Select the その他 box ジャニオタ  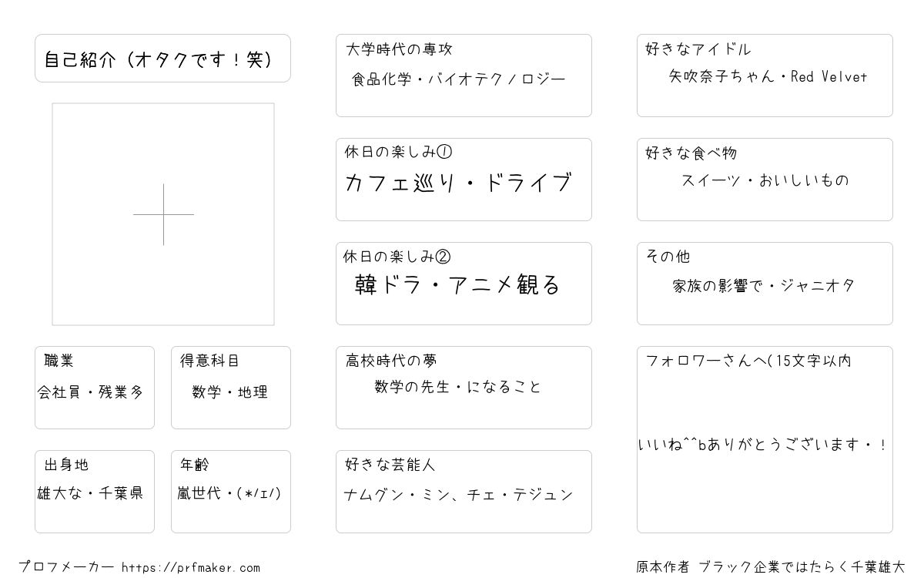[x=765, y=284]
